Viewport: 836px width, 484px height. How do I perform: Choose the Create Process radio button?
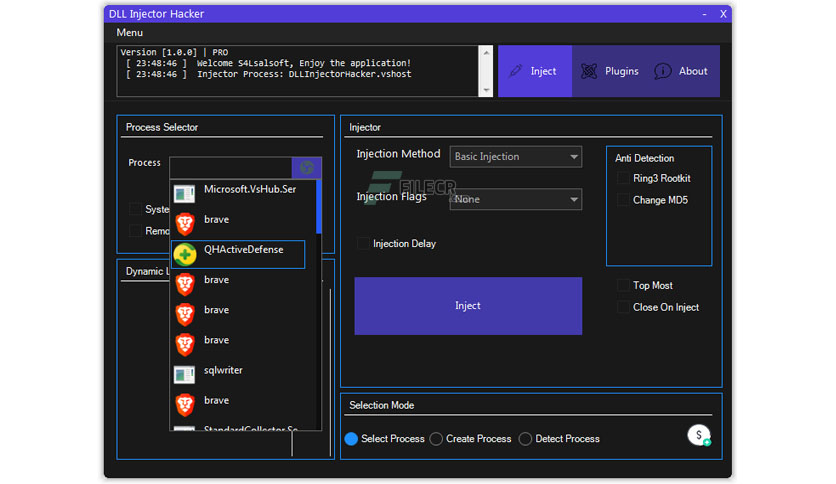click(436, 439)
